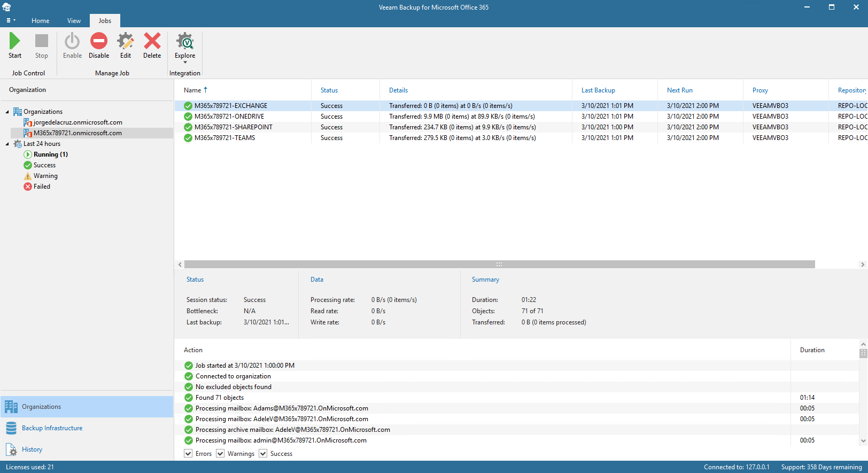The width and height of the screenshot is (868, 473).
Task: Toggle the Success filter checkbox
Action: coord(263,454)
